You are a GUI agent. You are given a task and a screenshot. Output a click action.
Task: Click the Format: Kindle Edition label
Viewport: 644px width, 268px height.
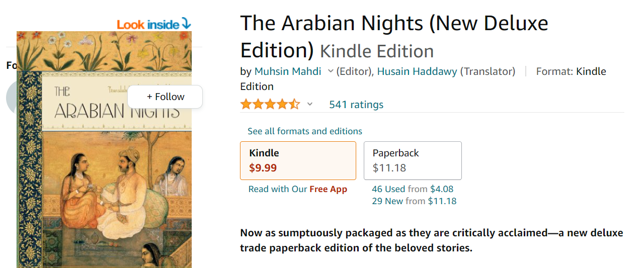pos(571,71)
